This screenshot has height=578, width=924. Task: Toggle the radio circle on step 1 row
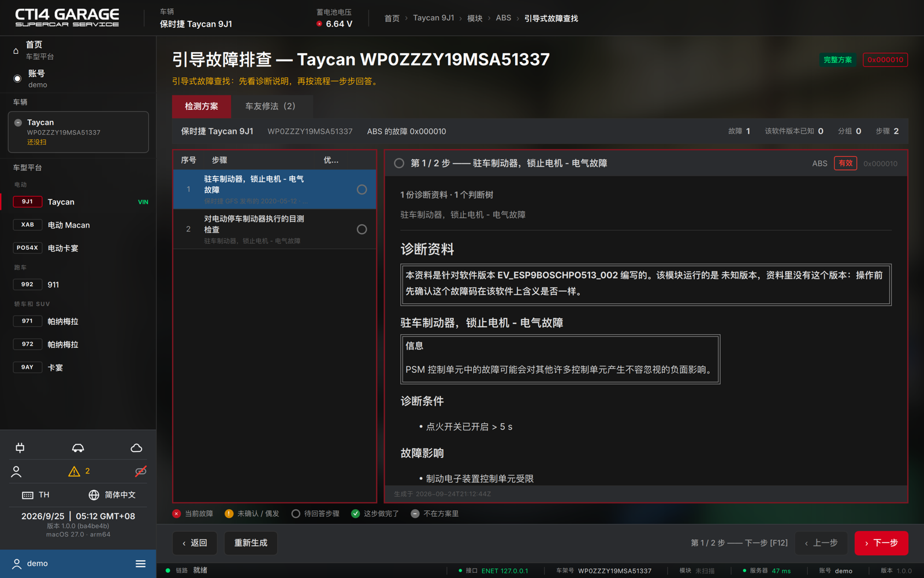tap(362, 190)
